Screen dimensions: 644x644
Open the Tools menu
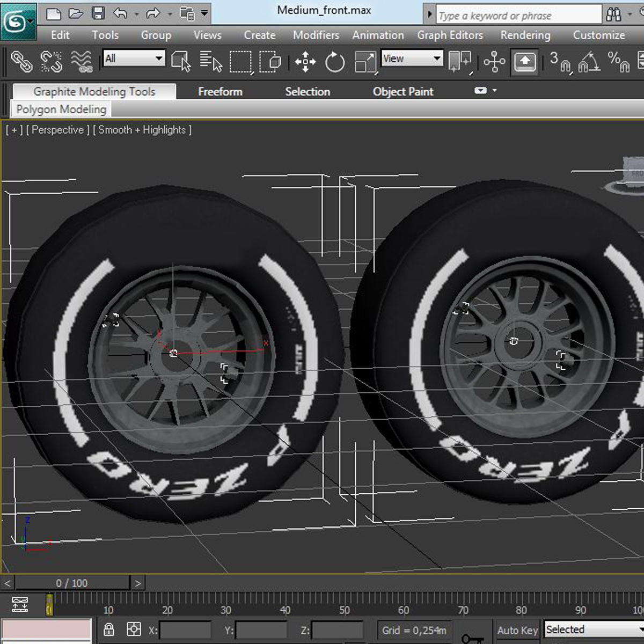pos(105,35)
